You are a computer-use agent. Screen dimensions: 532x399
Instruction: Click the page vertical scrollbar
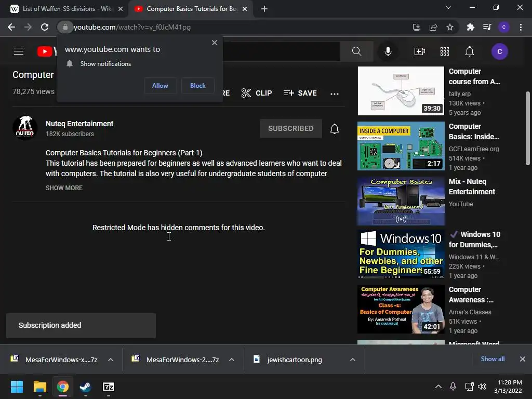528,128
